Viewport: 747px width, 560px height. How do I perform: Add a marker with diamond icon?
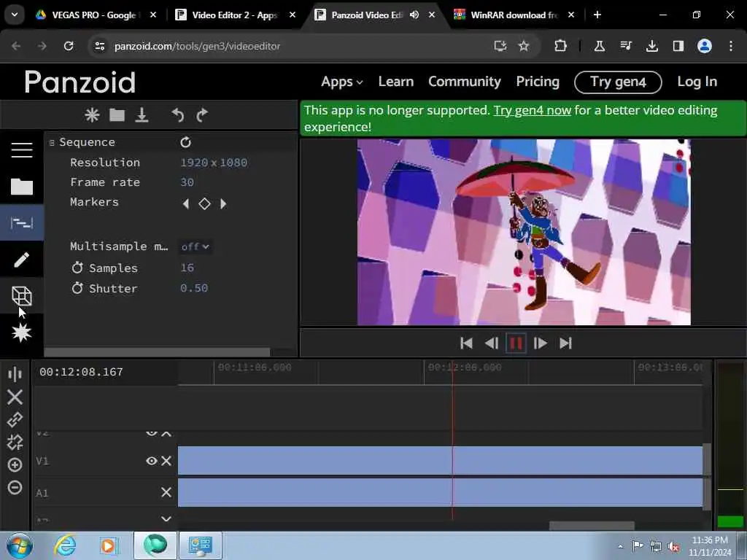(x=204, y=204)
